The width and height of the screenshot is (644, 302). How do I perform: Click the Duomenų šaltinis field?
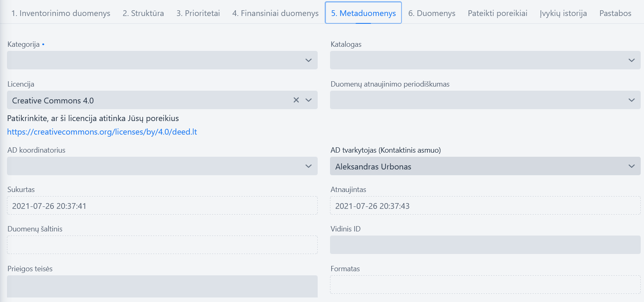tap(162, 245)
